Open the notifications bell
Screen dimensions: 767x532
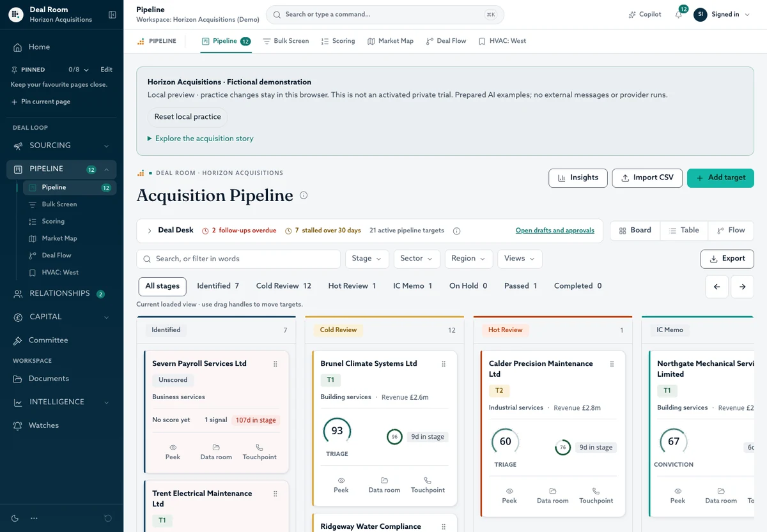[679, 15]
